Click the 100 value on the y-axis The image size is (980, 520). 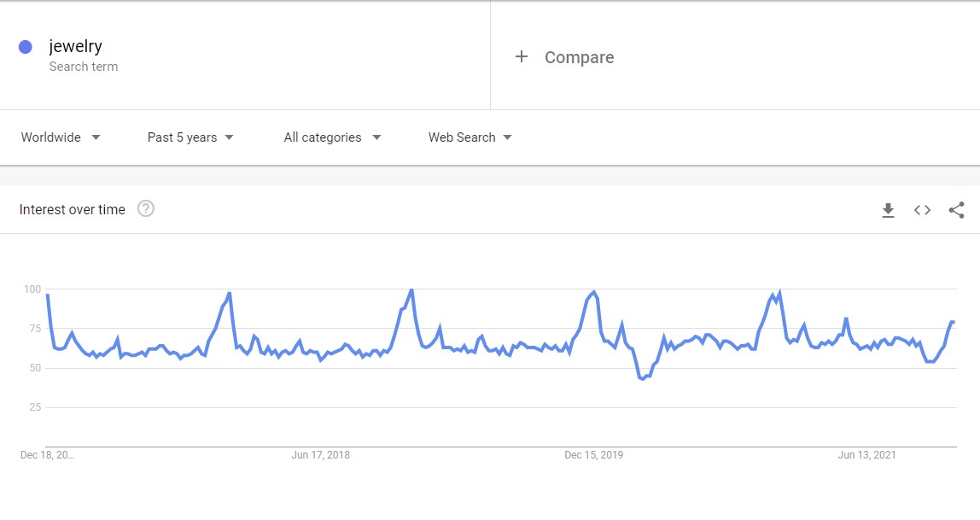click(32, 289)
